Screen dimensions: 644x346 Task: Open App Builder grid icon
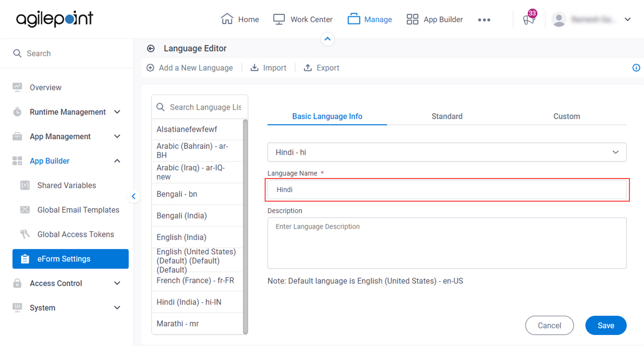point(413,19)
